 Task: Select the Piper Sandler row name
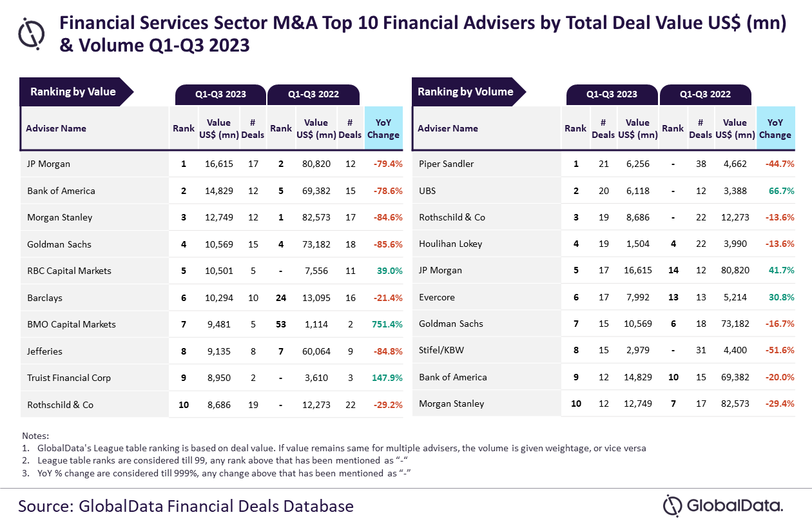(446, 164)
